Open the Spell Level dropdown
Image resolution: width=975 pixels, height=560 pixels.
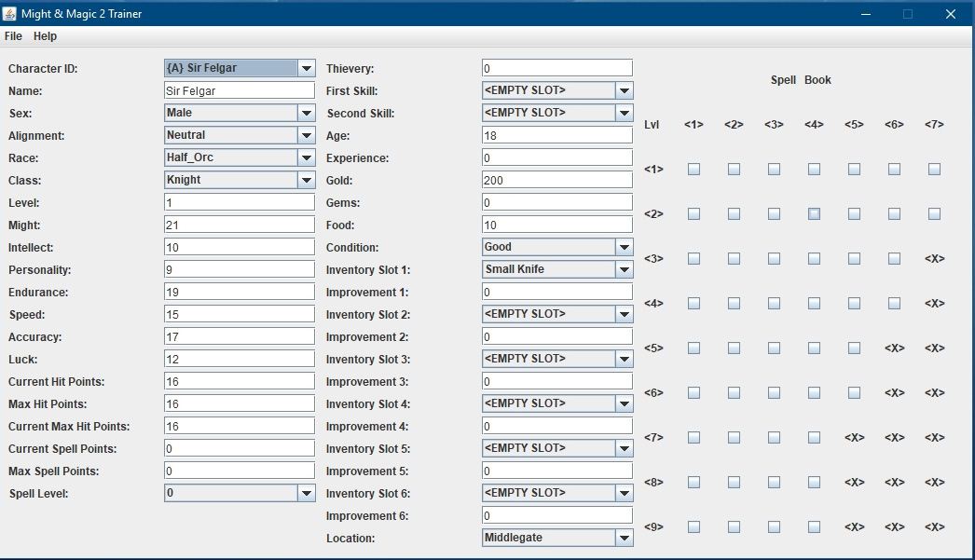(240, 494)
